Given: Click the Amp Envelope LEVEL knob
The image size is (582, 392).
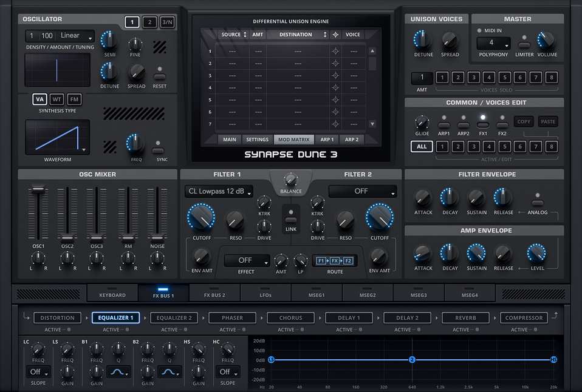Looking at the screenshot, I should point(536,253).
